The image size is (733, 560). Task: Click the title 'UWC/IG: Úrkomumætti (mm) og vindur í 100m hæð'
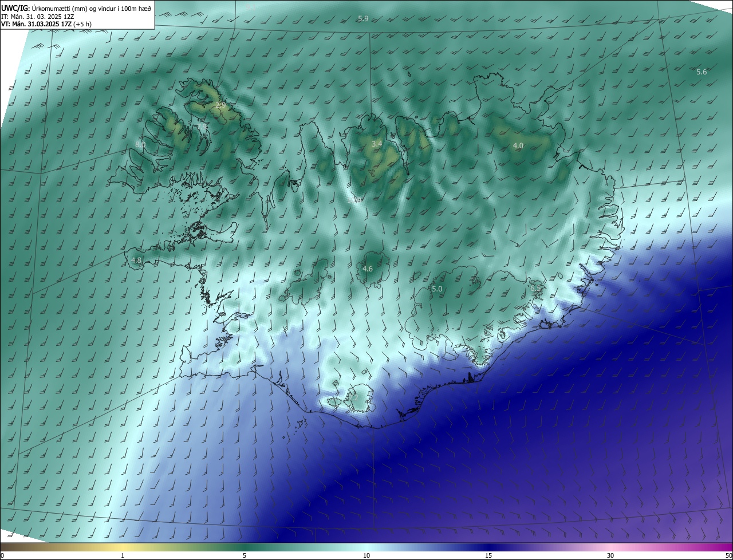tap(77, 7)
